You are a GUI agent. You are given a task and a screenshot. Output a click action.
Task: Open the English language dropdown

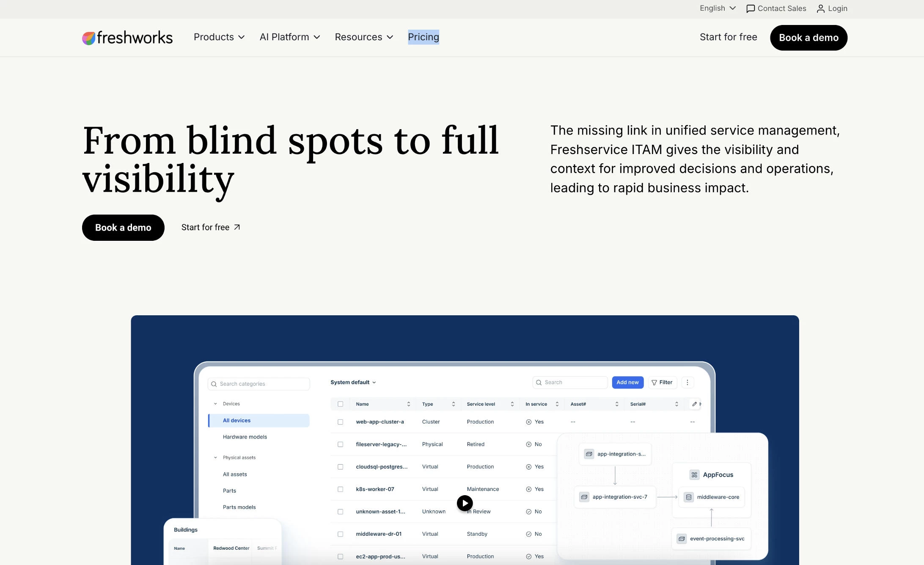(718, 8)
